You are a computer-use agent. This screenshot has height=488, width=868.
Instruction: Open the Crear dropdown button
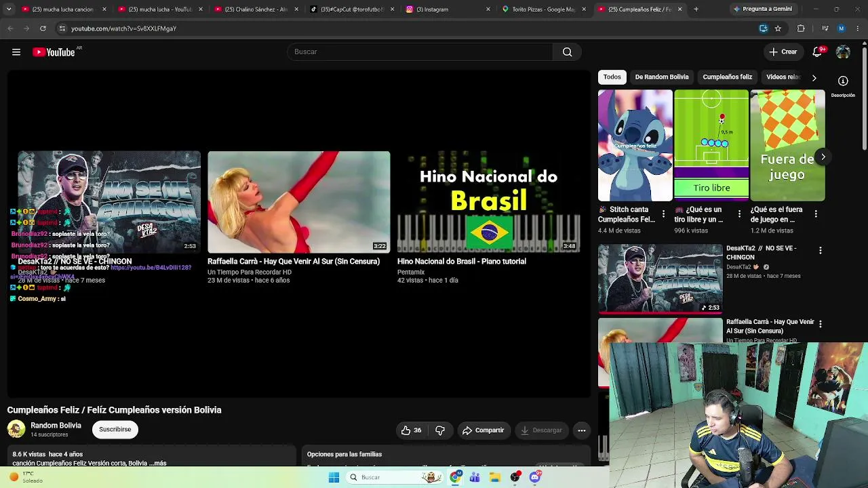783,52
